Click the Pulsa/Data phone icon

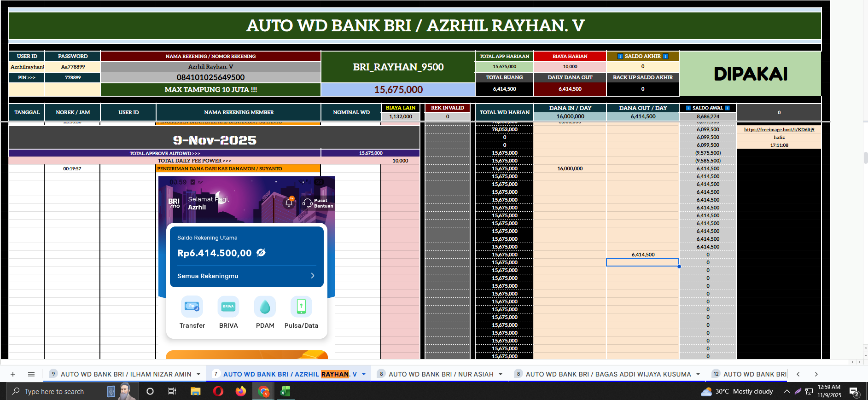tap(301, 307)
